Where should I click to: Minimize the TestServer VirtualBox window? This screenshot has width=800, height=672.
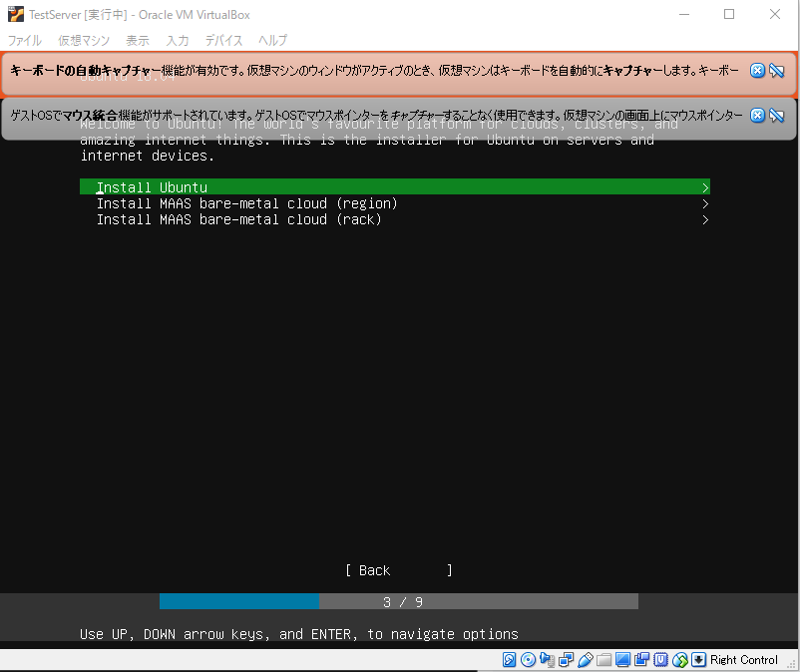tap(684, 14)
